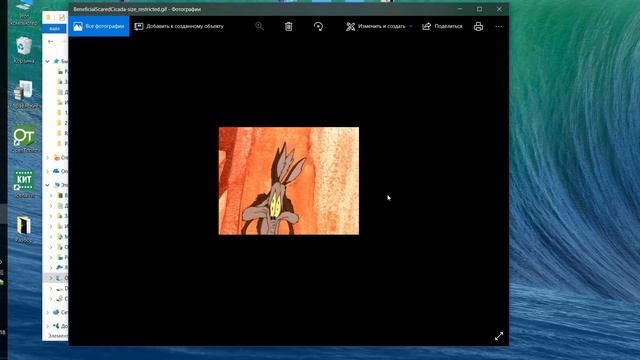Click the Wile E. Coyote GIF image
The height and width of the screenshot is (360, 640).
point(289,181)
